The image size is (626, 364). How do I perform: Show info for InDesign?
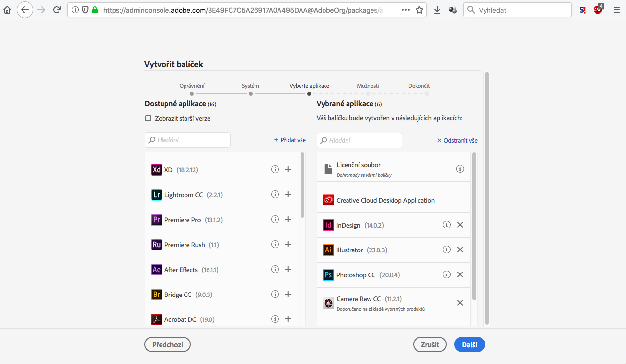(x=447, y=225)
